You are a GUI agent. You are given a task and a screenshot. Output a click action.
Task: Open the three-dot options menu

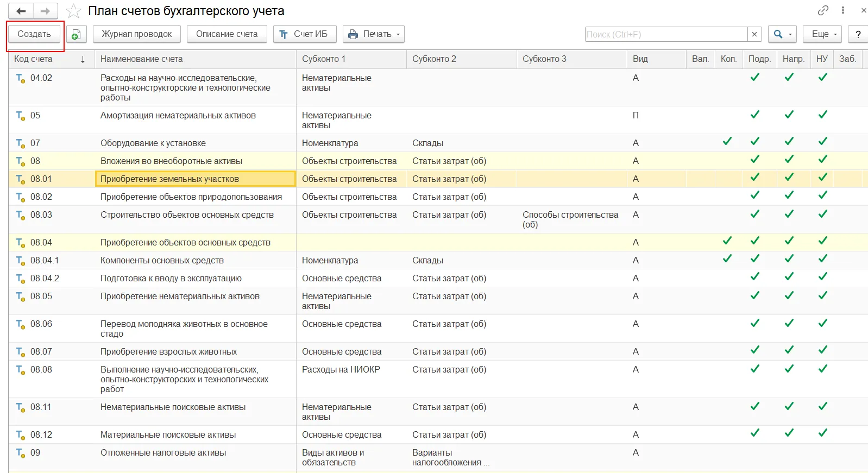[843, 10]
